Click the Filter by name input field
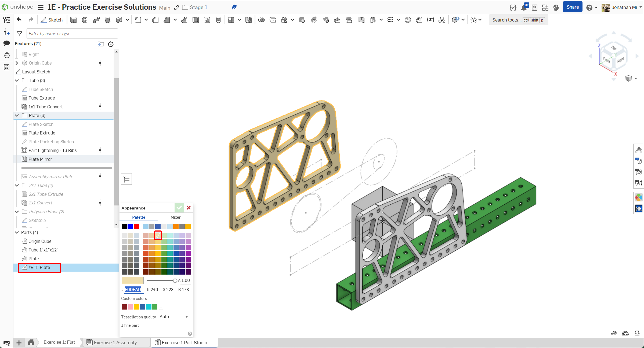This screenshot has width=644, height=348. point(72,34)
